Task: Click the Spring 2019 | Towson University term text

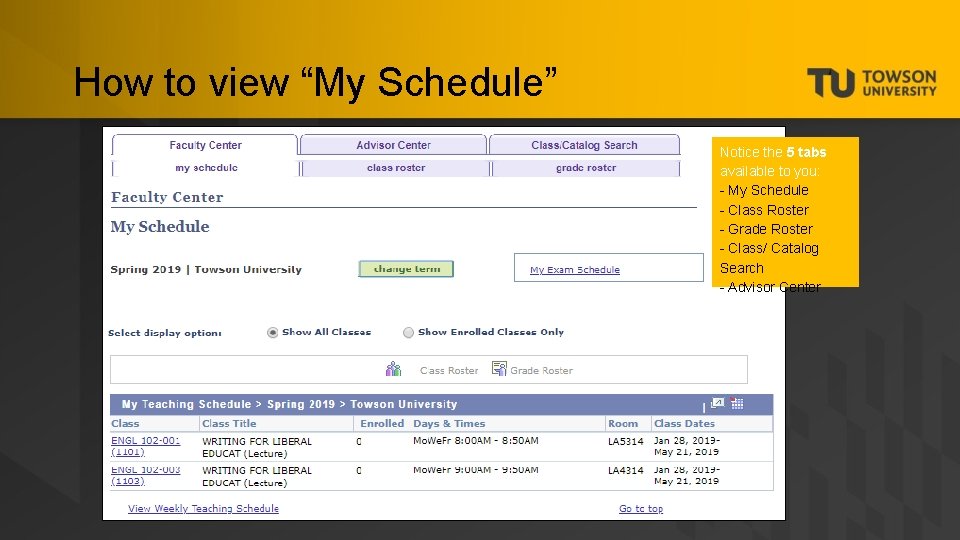Action: click(206, 269)
